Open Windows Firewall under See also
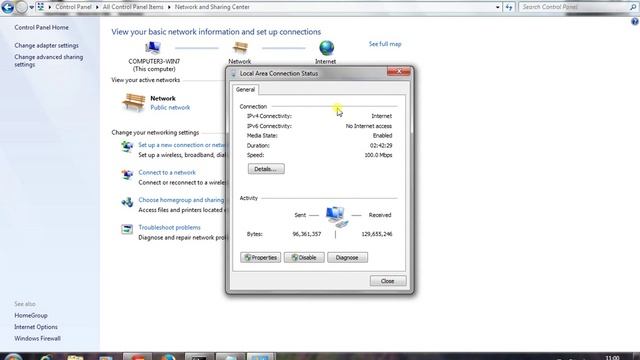The width and height of the screenshot is (640, 360). click(38, 338)
